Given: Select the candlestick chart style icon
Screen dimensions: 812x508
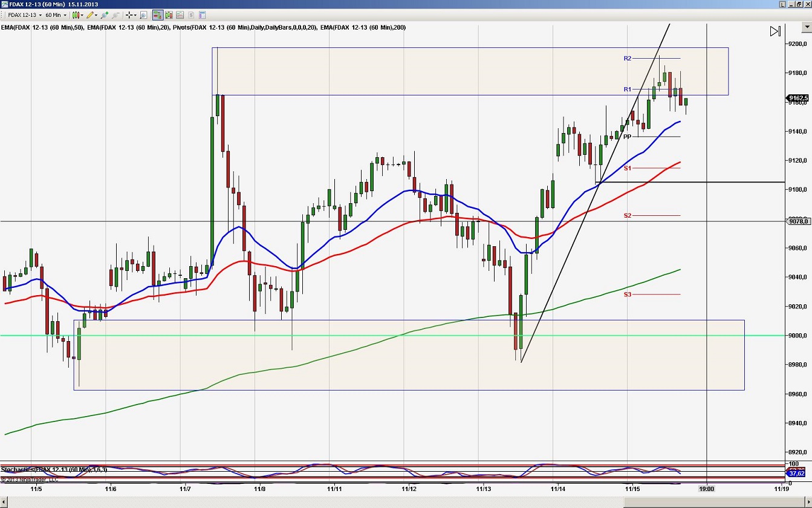Looking at the screenshot, I should pos(76,15).
